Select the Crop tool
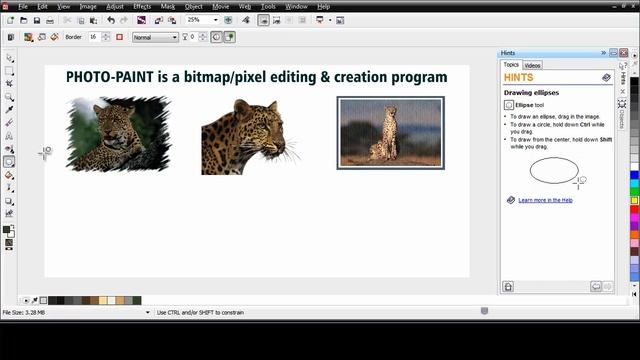The image size is (640, 360). (x=9, y=84)
